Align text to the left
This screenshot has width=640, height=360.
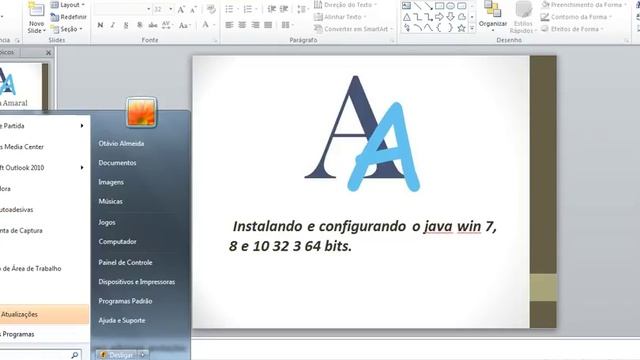tap(229, 25)
